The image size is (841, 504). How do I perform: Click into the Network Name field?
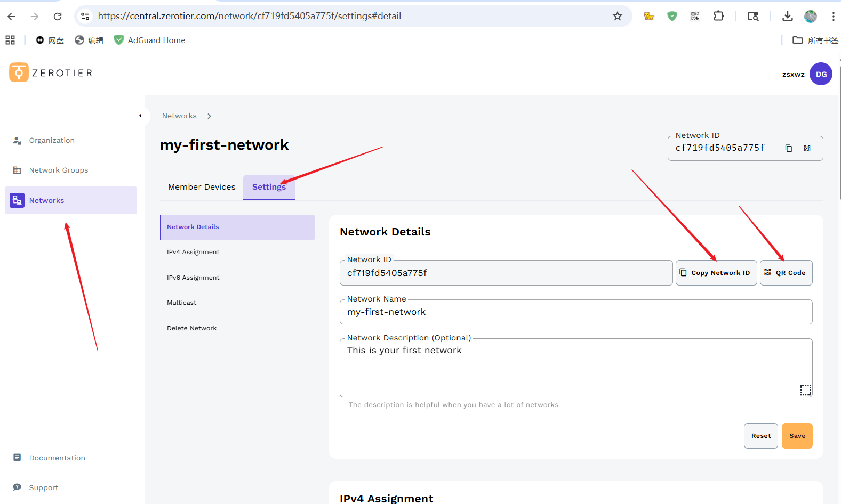pos(575,312)
